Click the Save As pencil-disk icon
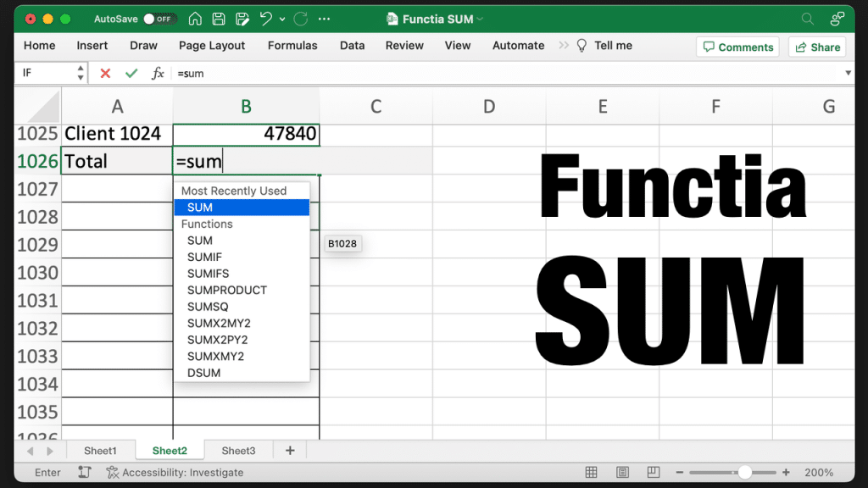Screen dimensions: 868x488 pyautogui.click(x=242, y=19)
